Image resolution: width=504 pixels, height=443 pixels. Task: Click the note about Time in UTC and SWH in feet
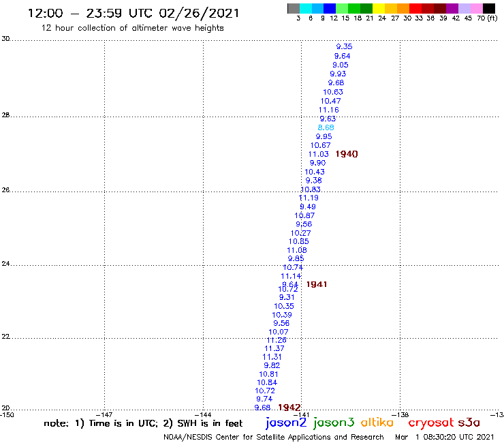[143, 423]
